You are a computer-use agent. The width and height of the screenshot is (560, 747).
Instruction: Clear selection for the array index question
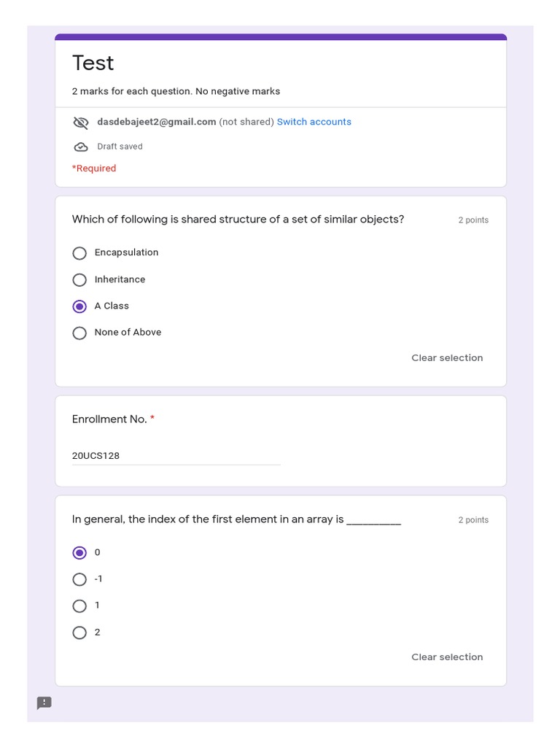pos(447,657)
